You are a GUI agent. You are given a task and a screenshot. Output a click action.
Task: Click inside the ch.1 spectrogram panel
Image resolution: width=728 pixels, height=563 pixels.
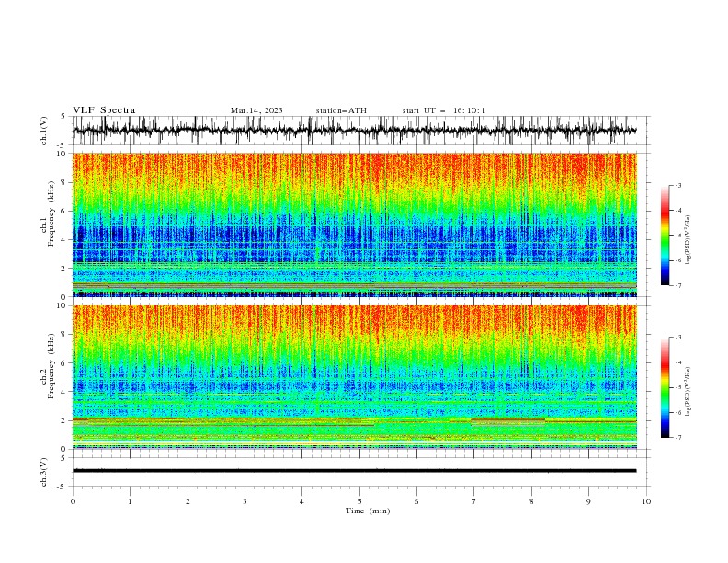click(x=354, y=224)
